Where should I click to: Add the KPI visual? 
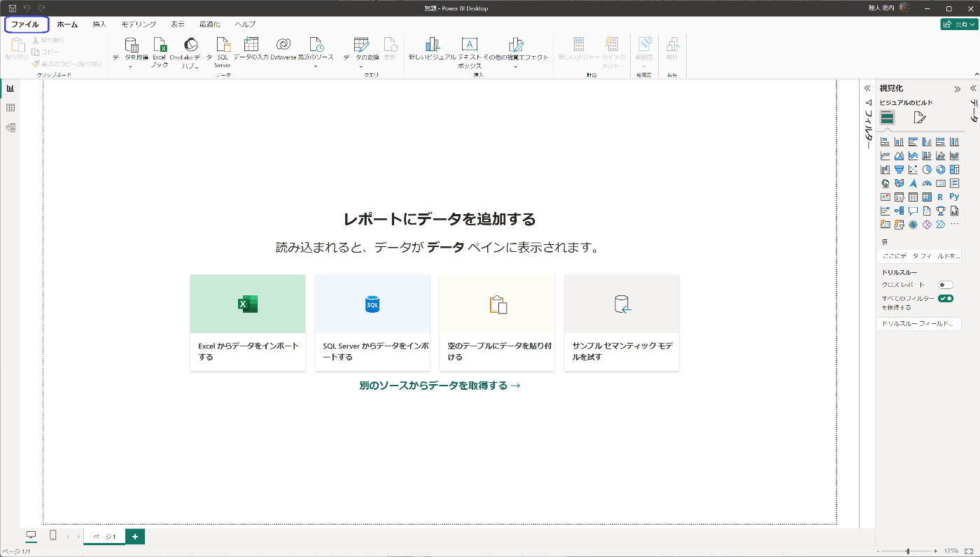tap(885, 197)
